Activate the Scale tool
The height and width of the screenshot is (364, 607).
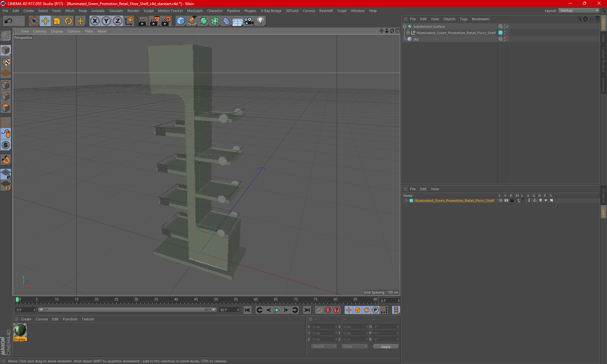pos(57,21)
